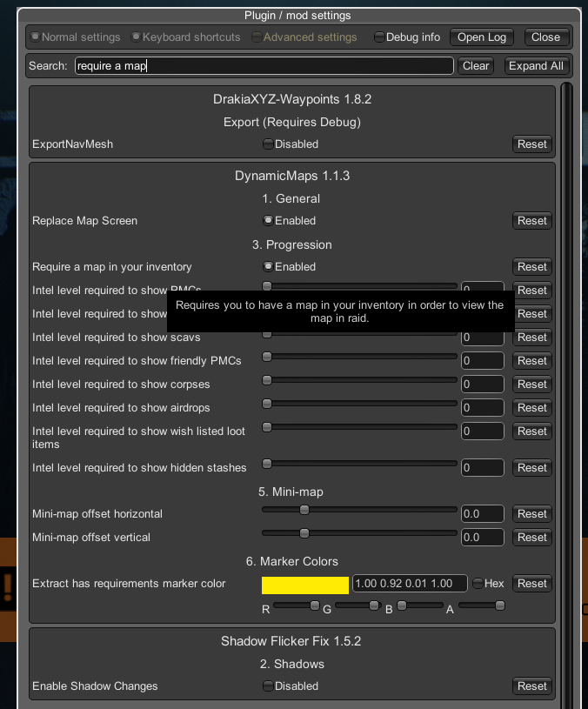Screen dimensions: 588x709
Task: Click the marker color RGBA value field
Action: click(x=410, y=584)
